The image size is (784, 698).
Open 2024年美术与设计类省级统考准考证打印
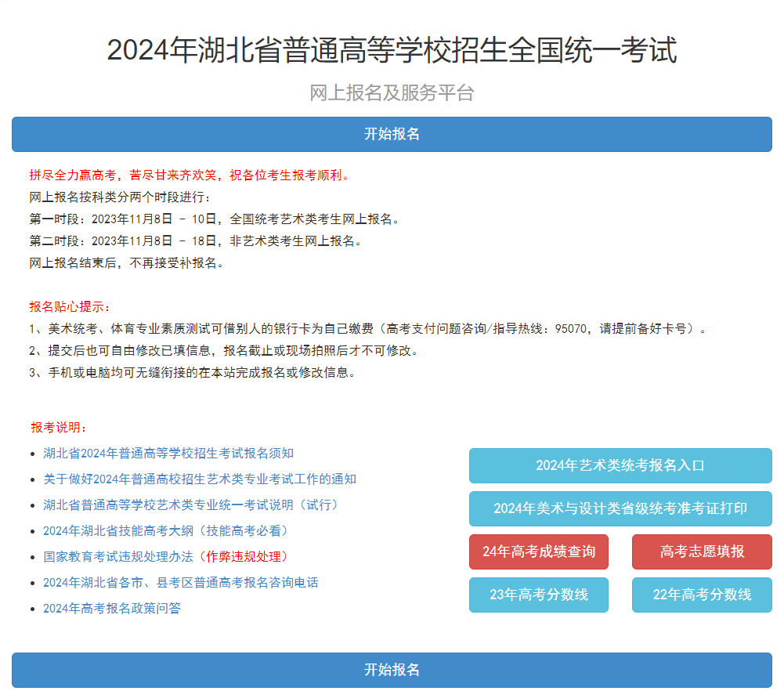click(620, 508)
